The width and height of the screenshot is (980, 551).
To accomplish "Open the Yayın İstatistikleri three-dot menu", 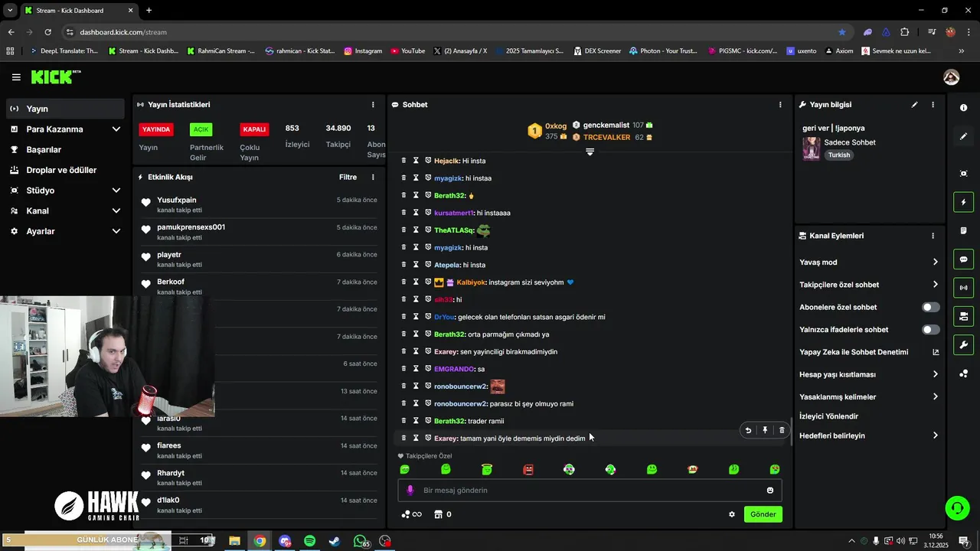I will click(373, 105).
